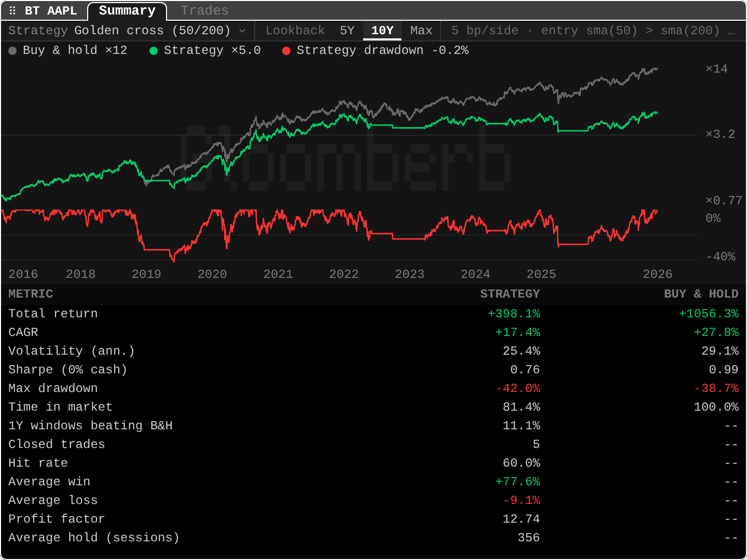Click the Max drawdown strategy value -42.0%
Viewport: 747px width, 560px height.
click(518, 388)
